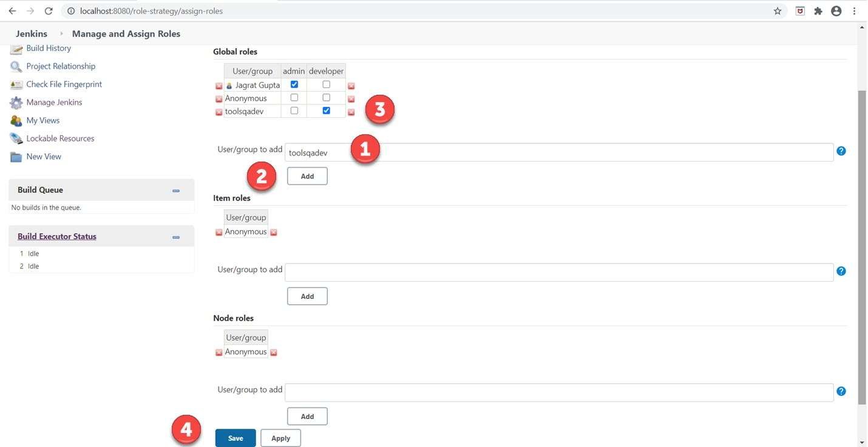
Task: Apply the role assignments
Action: pyautogui.click(x=280, y=438)
